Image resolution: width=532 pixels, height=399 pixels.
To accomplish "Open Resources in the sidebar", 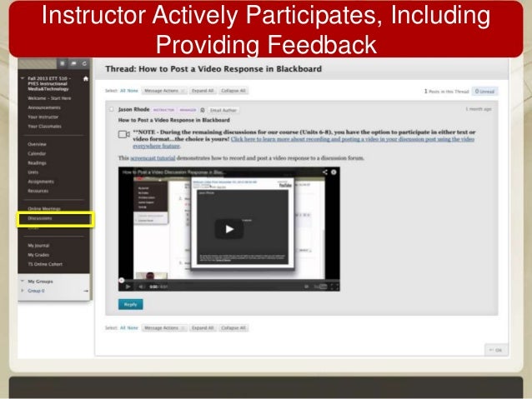I will tap(38, 191).
